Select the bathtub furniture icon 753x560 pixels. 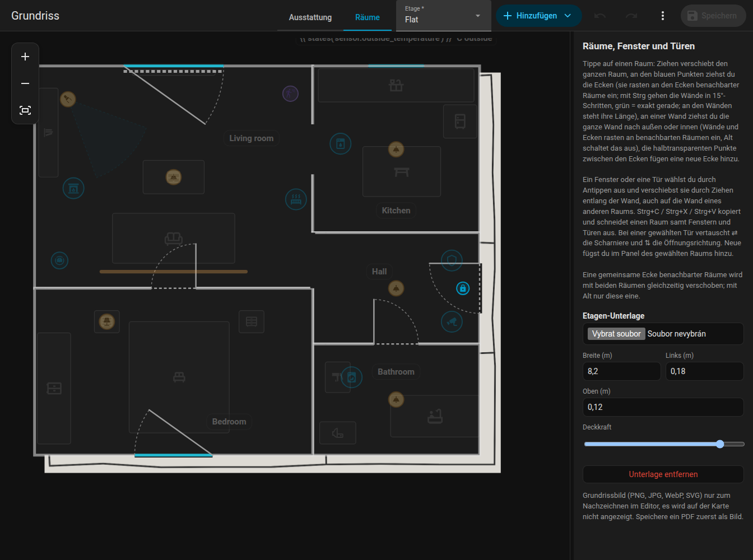pos(435,416)
